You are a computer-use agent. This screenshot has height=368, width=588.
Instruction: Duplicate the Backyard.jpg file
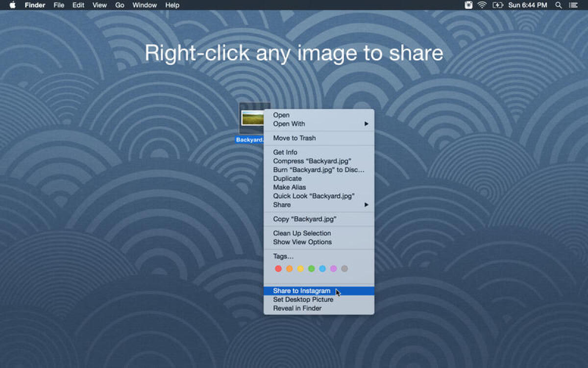(x=287, y=178)
